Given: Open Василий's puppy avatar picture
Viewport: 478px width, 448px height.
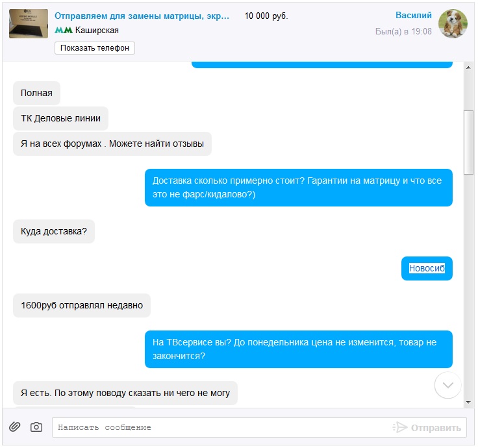Looking at the screenshot, I should (453, 23).
